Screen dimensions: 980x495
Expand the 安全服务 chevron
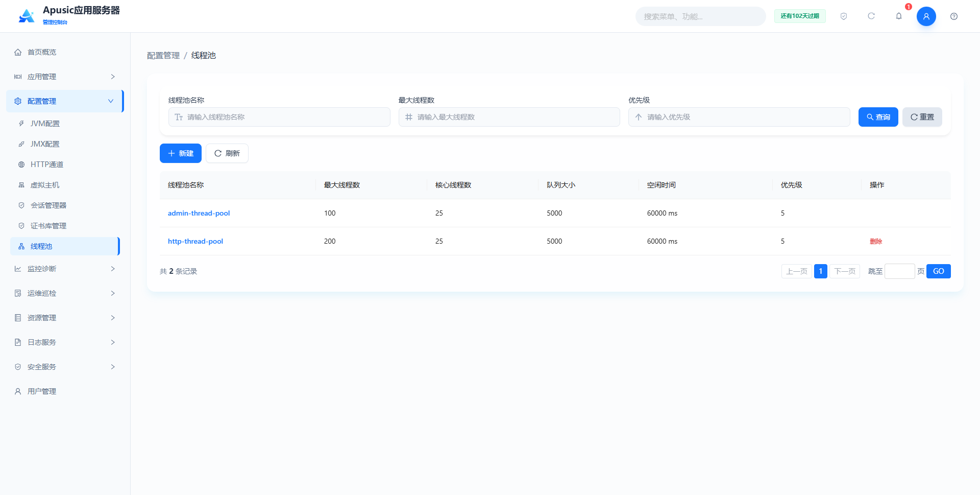(x=113, y=367)
